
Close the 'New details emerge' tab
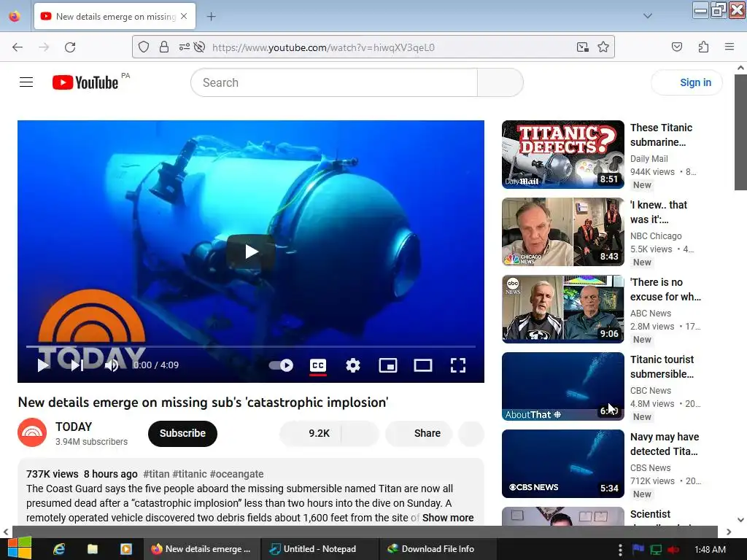point(184,16)
